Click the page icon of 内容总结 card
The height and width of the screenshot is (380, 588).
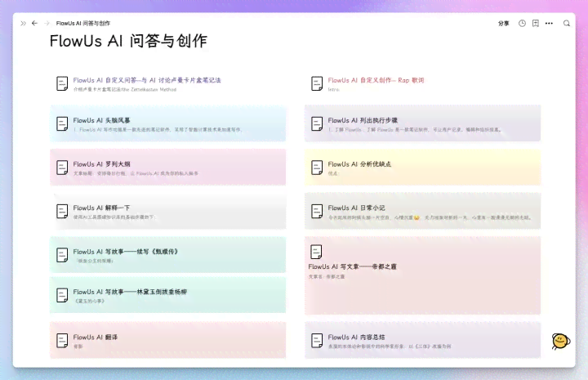[317, 341]
